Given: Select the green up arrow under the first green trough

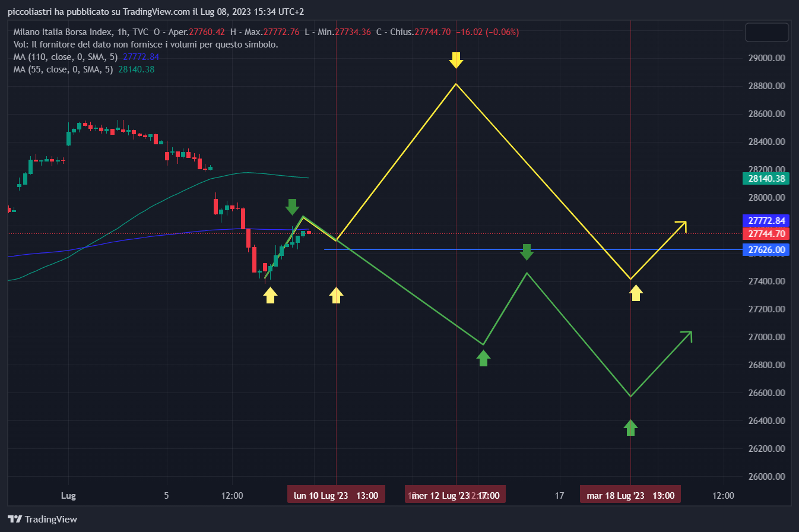Looking at the screenshot, I should click(x=483, y=358).
